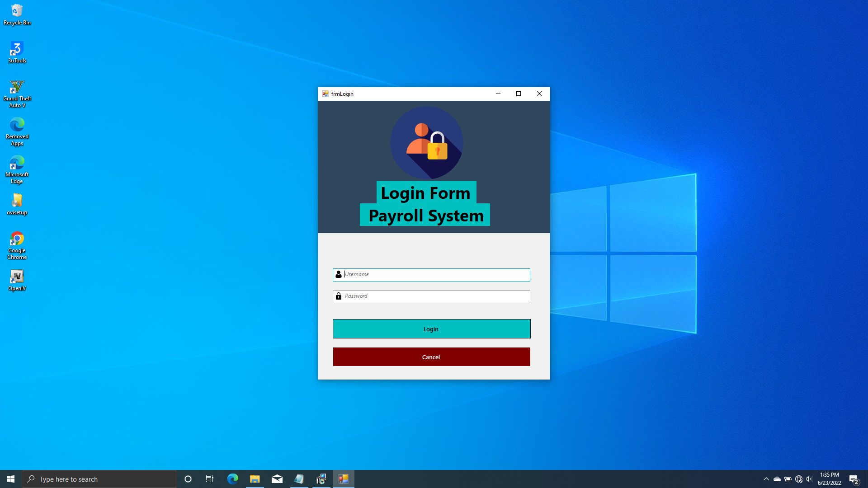The width and height of the screenshot is (868, 488).
Task: Click the user-with-padlock logo image
Action: click(x=426, y=143)
